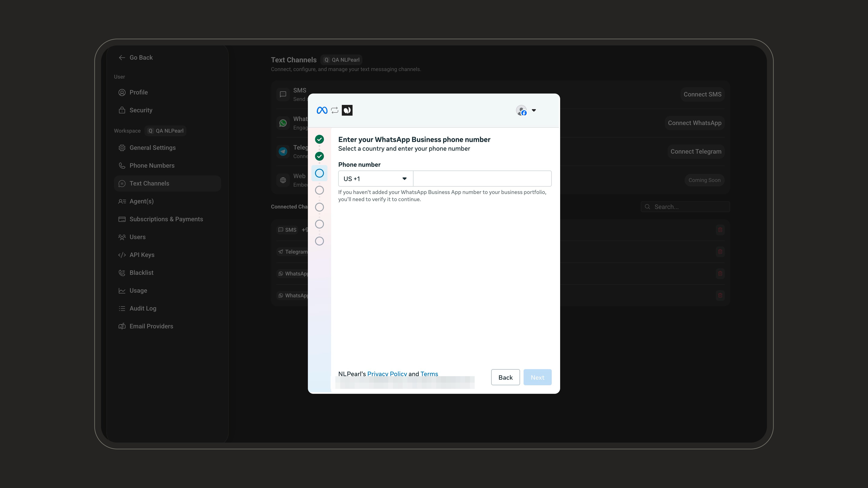Click the Meta logo in the dialog header

(x=322, y=110)
